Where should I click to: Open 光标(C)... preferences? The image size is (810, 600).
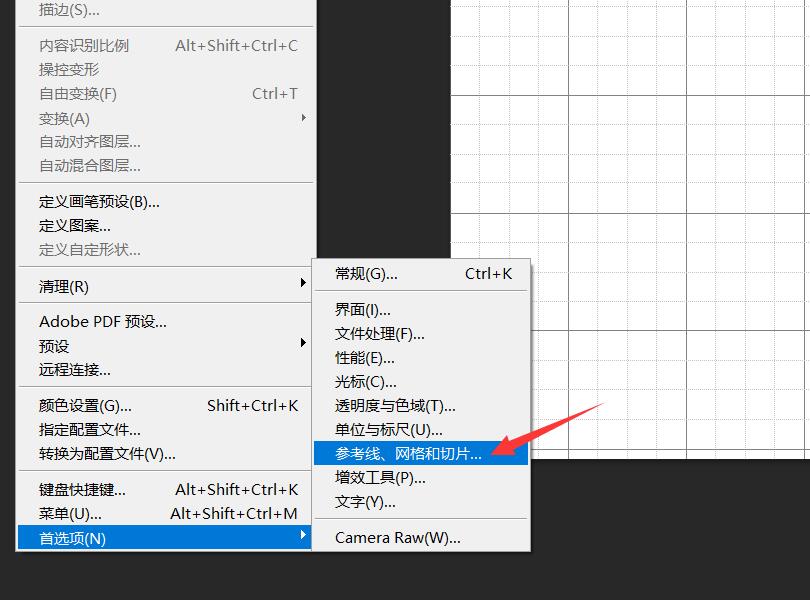point(421,382)
